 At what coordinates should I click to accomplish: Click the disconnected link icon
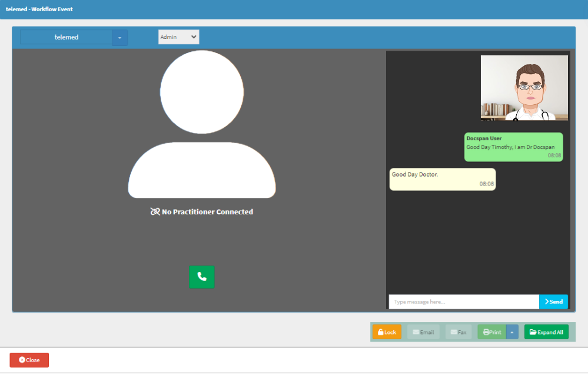click(155, 212)
